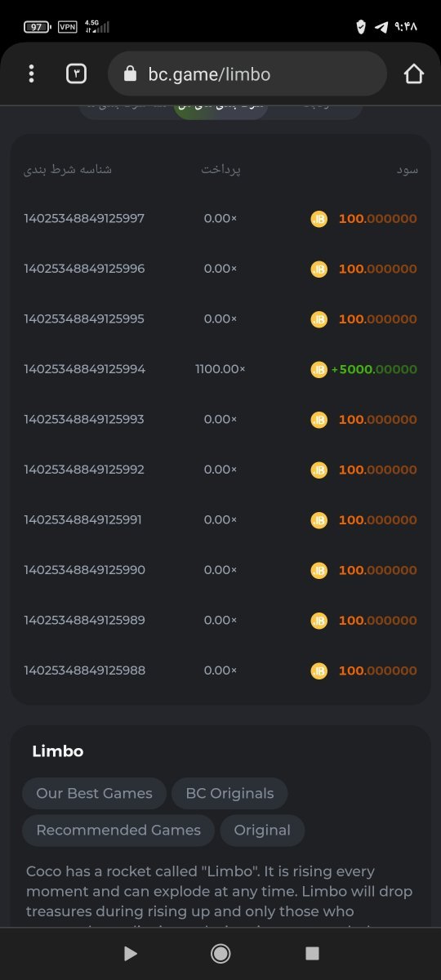Viewport: 441px width, 980px height.
Task: Go to the browser home page
Action: (x=414, y=74)
